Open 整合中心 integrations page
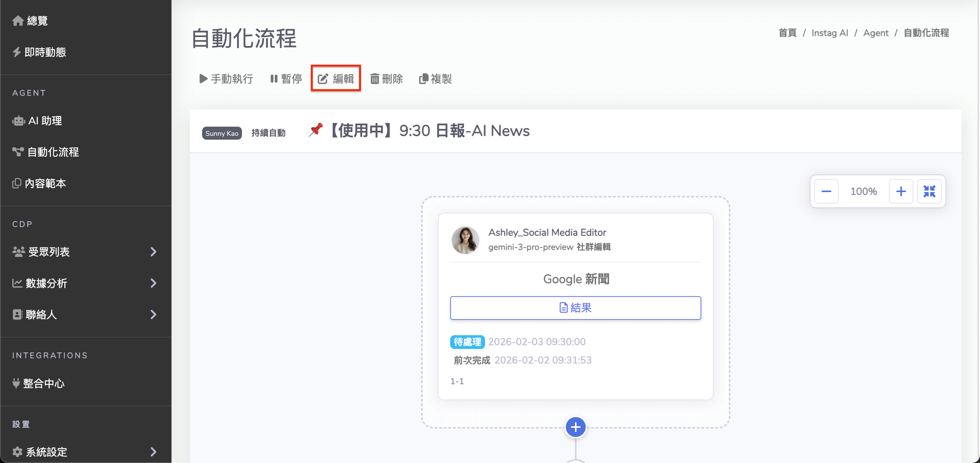 pos(44,383)
